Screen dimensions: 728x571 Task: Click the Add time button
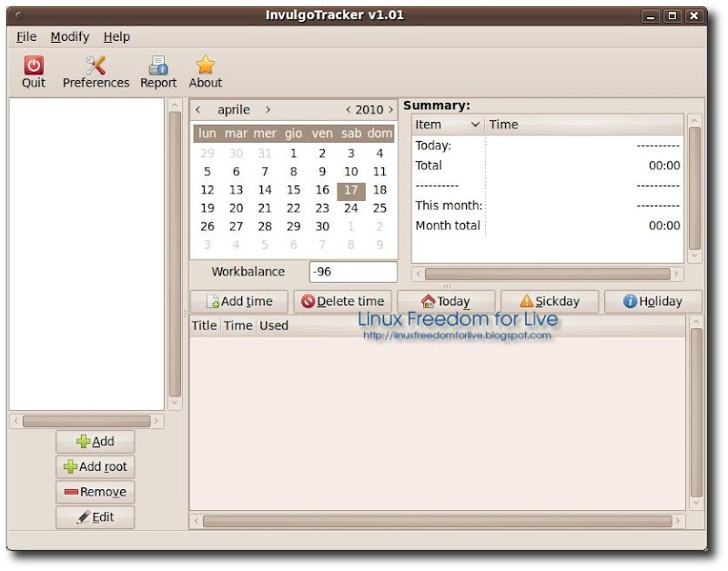tap(239, 302)
